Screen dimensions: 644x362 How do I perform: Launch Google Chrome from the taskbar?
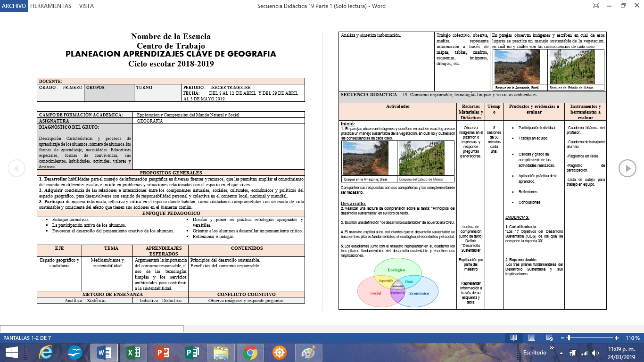[x=250, y=353]
